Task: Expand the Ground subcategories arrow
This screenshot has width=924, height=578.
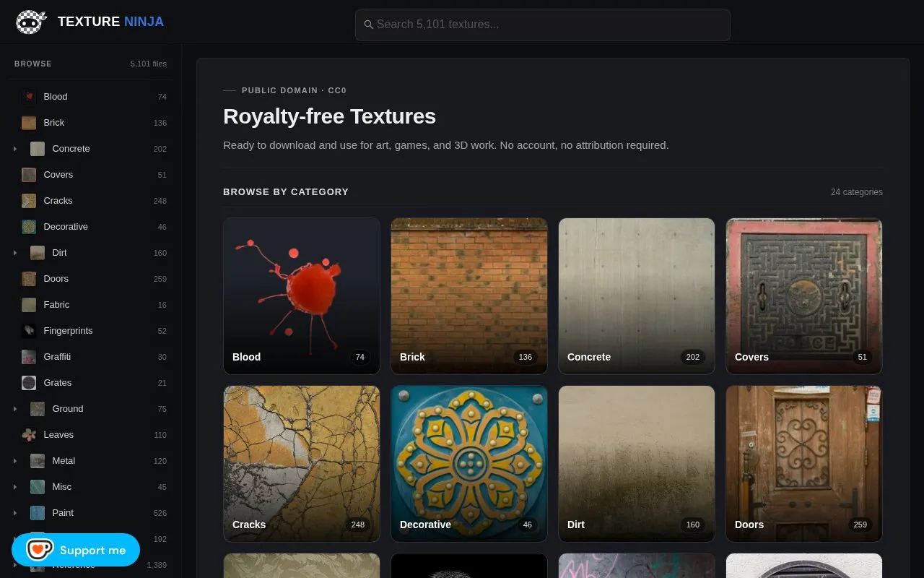Action: (15, 408)
